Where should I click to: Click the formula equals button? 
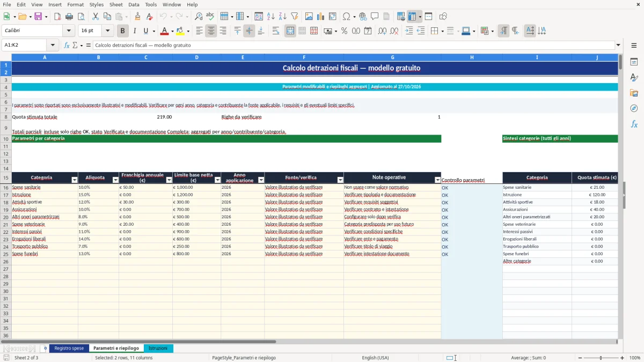(89, 45)
